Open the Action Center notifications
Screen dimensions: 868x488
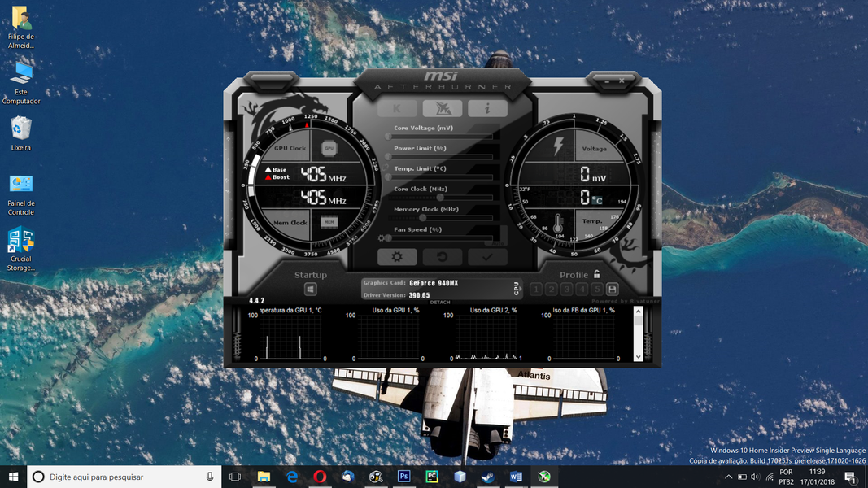(851, 477)
